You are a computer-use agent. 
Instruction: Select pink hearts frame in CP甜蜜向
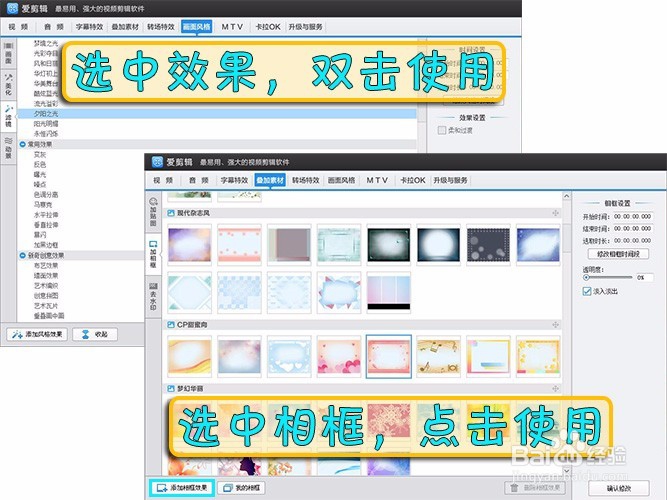click(x=339, y=356)
